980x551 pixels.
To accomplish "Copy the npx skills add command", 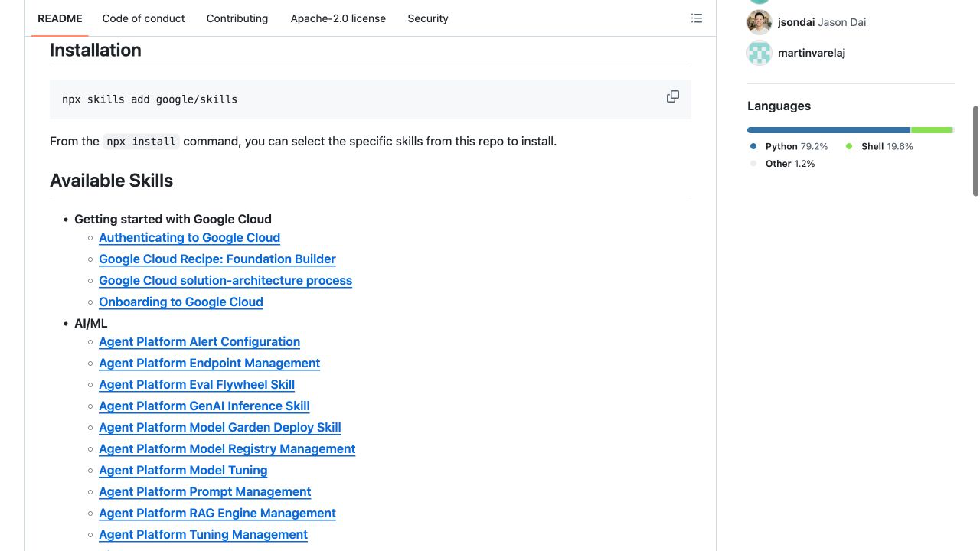I will pos(673,96).
